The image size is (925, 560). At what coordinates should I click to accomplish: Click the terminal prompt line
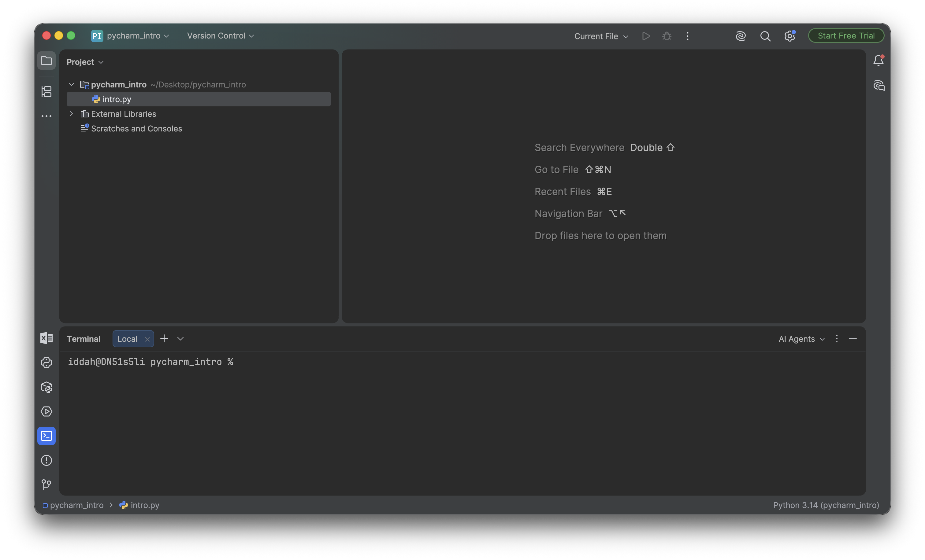[x=150, y=362]
